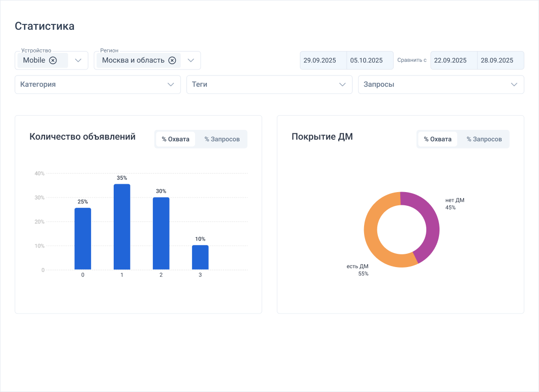Open the Запросы dropdown
Image resolution: width=539 pixels, height=392 pixels.
point(441,84)
